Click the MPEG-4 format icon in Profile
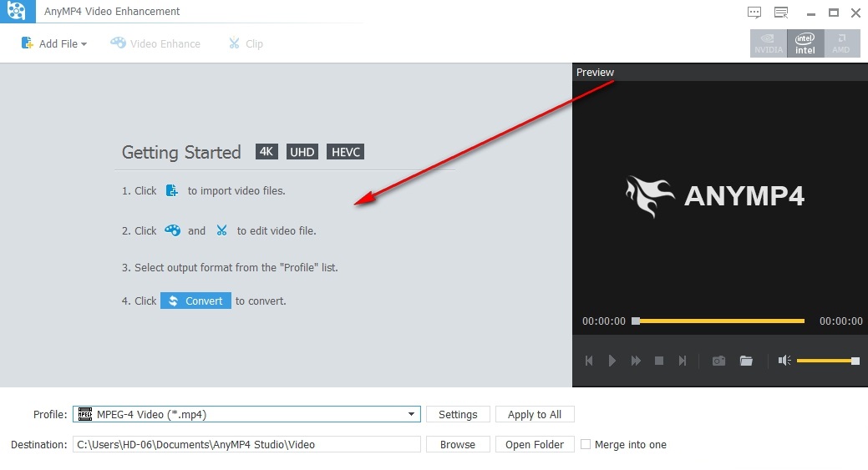This screenshot has width=868, height=470. pyautogui.click(x=84, y=414)
